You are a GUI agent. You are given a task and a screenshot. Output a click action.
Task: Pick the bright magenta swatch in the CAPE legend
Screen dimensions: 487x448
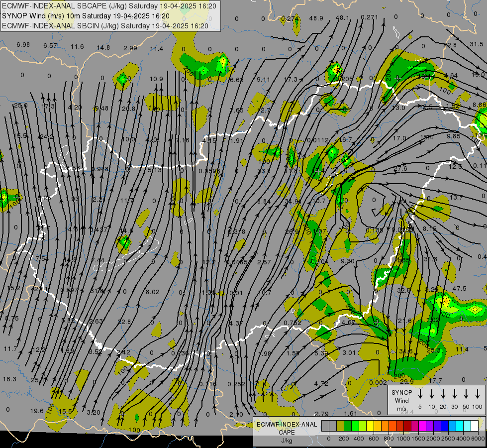(x=422, y=426)
